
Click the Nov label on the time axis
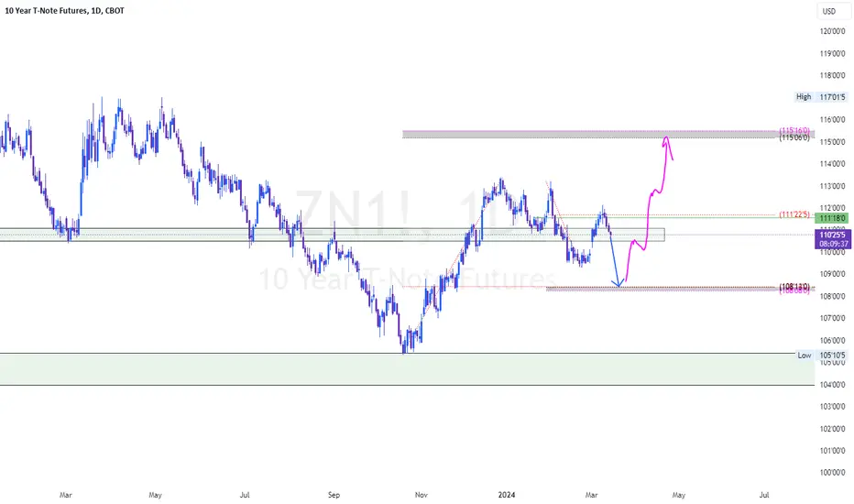pyautogui.click(x=421, y=495)
